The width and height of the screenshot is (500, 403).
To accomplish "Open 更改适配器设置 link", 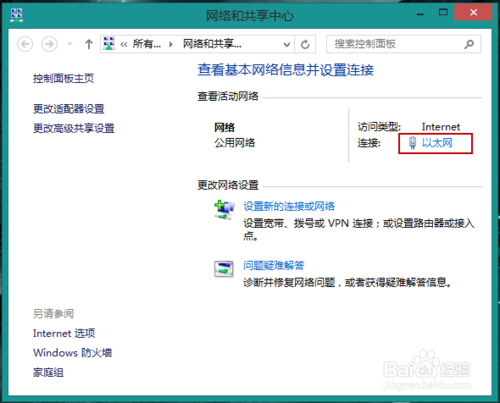I will 69,109.
